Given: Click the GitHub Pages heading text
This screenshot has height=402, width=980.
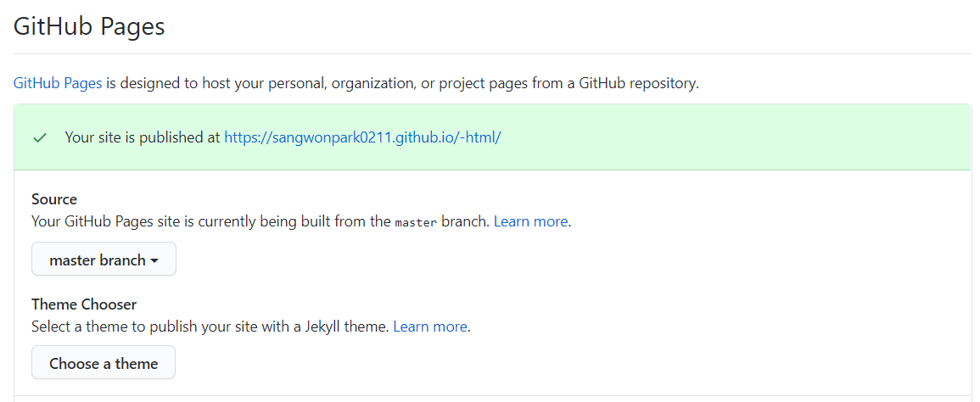Looking at the screenshot, I should (89, 27).
